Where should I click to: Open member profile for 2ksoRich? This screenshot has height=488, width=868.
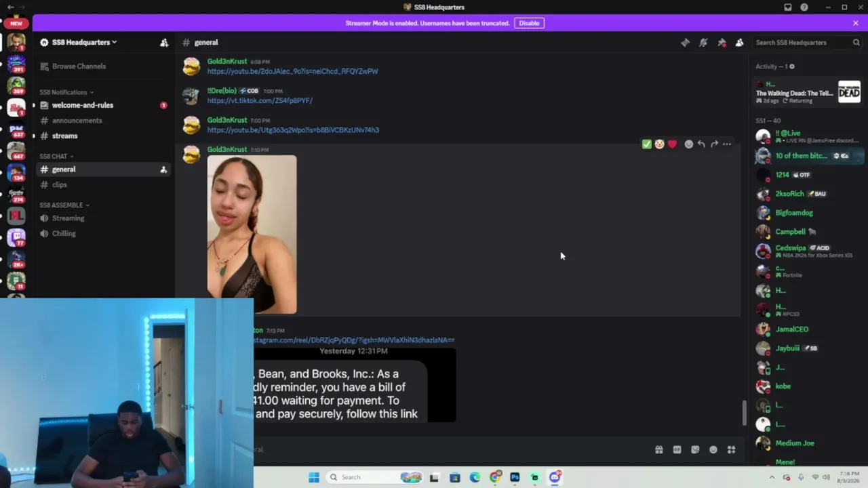[x=808, y=194]
